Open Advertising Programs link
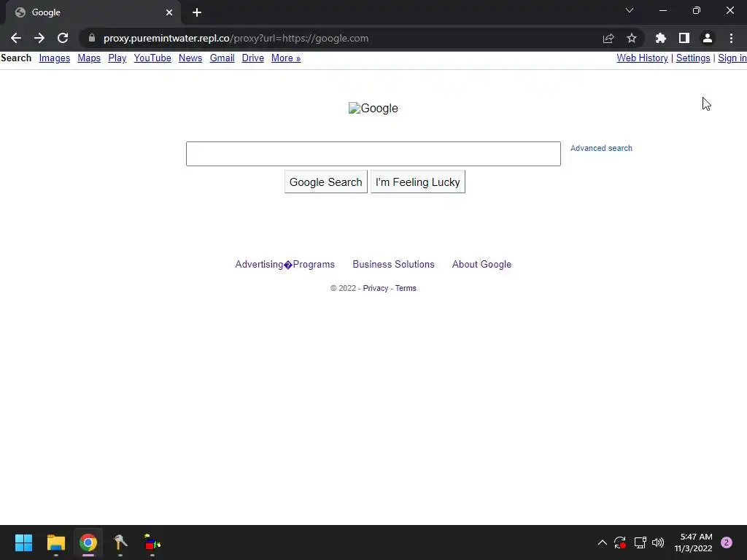Viewport: 747px width, 560px height. (285, 264)
